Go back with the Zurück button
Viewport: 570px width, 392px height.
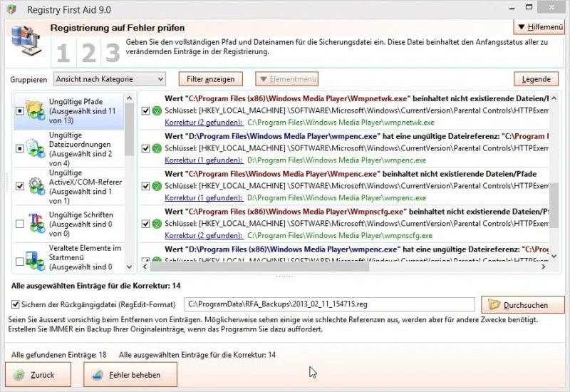(38, 375)
